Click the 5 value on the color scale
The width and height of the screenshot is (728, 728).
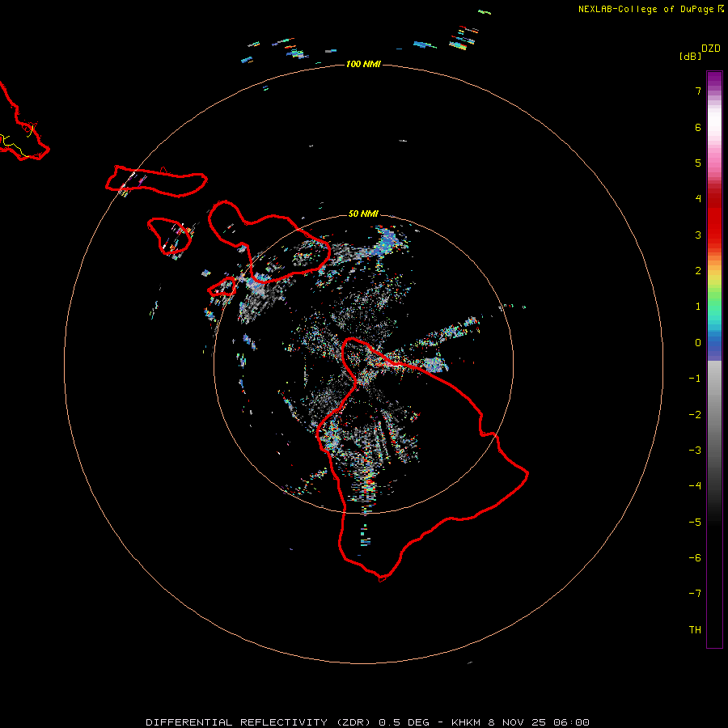click(x=698, y=163)
